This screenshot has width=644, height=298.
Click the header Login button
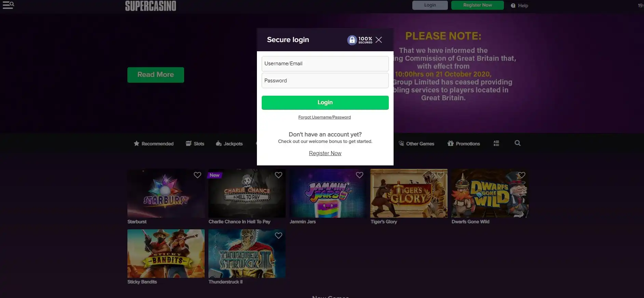[430, 5]
